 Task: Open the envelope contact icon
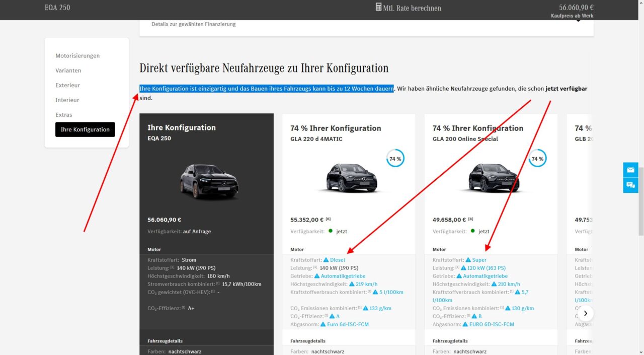[x=630, y=170]
